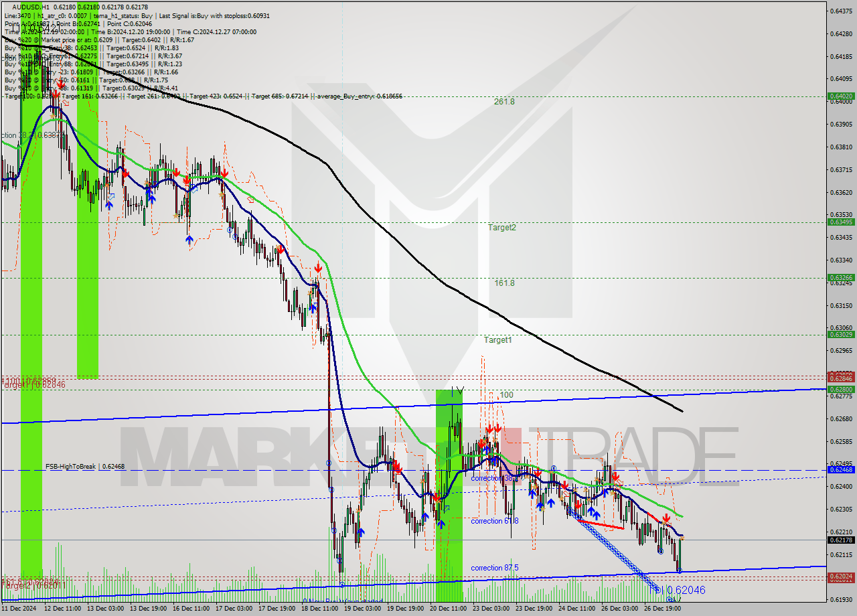Select the current price tag 0.62178
The width and height of the screenshot is (857, 616).
(x=841, y=540)
